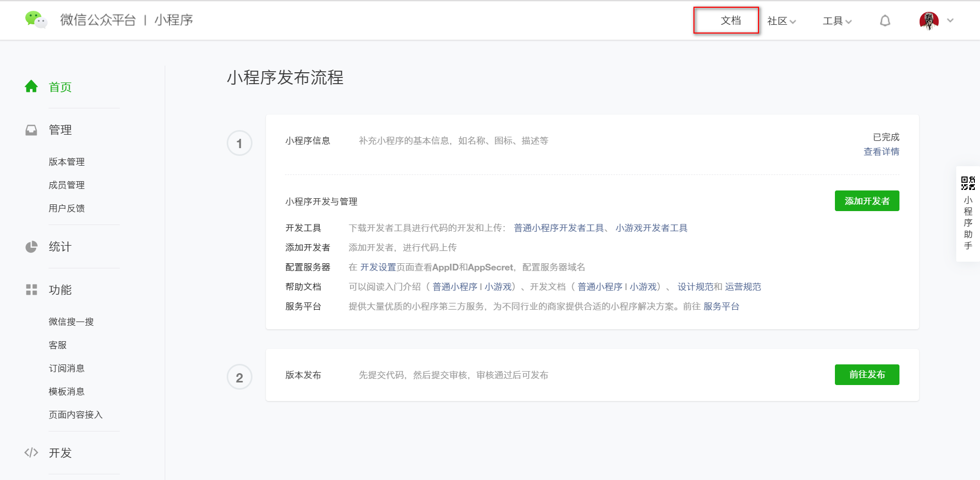Click 微信公众平台 header title
The height and width of the screenshot is (480, 980).
click(98, 20)
